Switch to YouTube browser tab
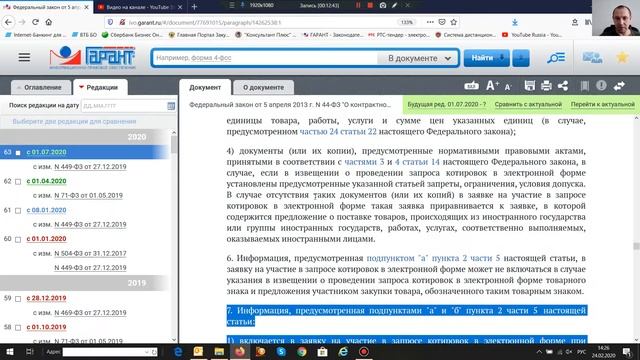The image size is (640, 360). click(140, 7)
